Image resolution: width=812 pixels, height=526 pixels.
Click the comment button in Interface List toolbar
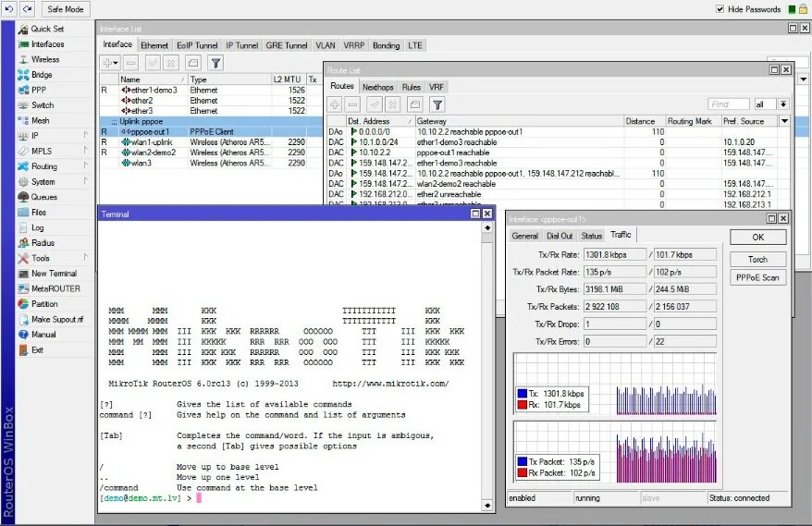[x=193, y=63]
